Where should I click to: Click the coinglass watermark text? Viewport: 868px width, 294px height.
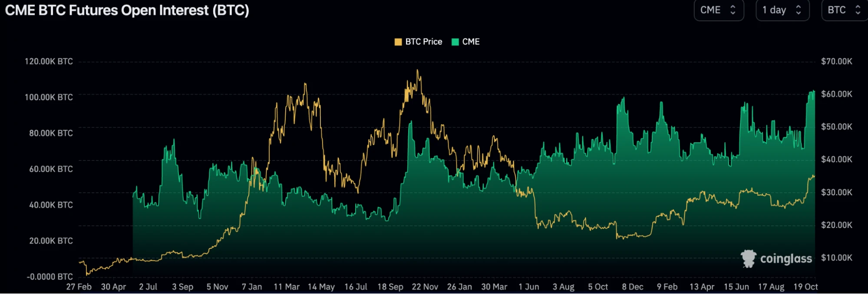click(x=786, y=259)
